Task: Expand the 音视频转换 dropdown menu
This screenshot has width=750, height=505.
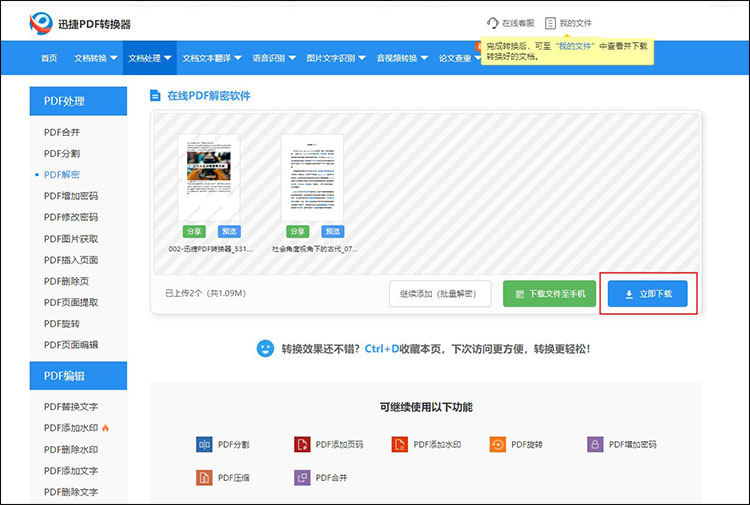Action: pos(402,58)
